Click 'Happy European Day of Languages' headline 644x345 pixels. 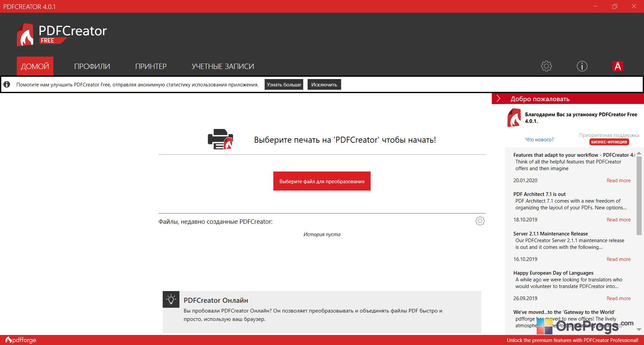coord(553,273)
